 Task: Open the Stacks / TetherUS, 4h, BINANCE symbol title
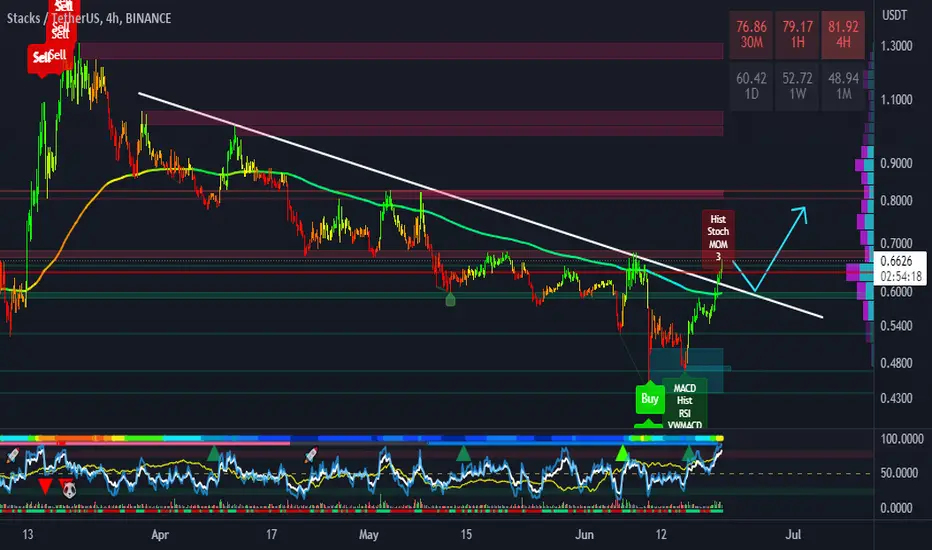(89, 18)
